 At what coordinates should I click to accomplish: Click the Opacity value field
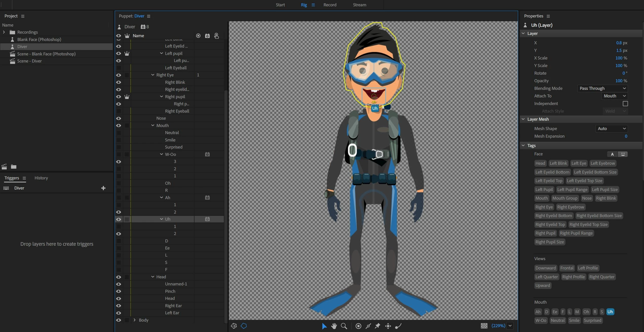coord(618,81)
